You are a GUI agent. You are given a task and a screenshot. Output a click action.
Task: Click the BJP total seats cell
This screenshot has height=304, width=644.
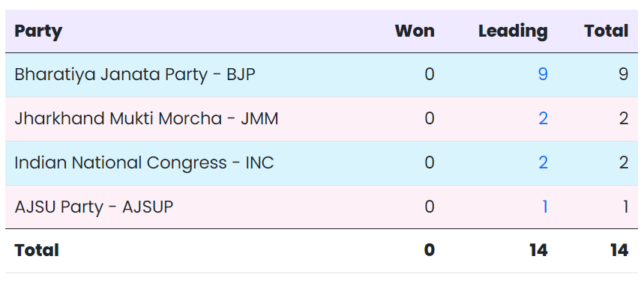point(623,75)
